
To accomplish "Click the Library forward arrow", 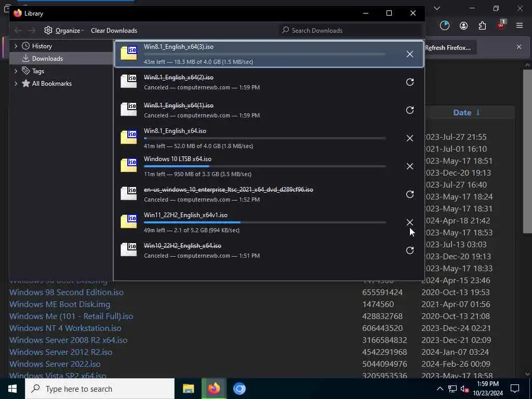I will point(32,31).
